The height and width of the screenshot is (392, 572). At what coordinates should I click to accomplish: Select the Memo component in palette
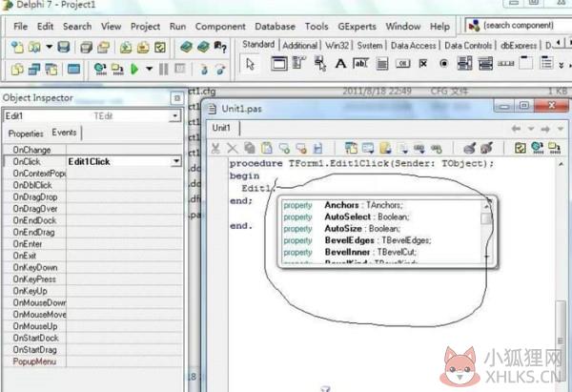coord(382,64)
